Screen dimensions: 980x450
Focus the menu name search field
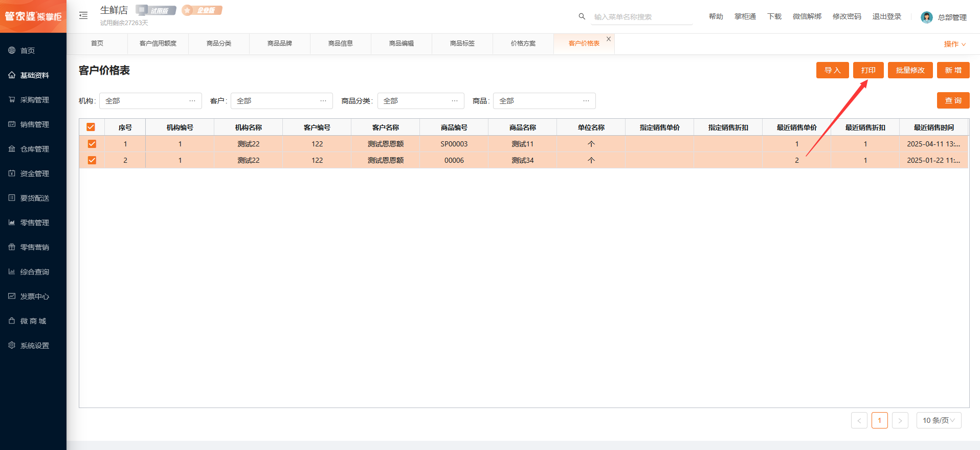point(642,17)
